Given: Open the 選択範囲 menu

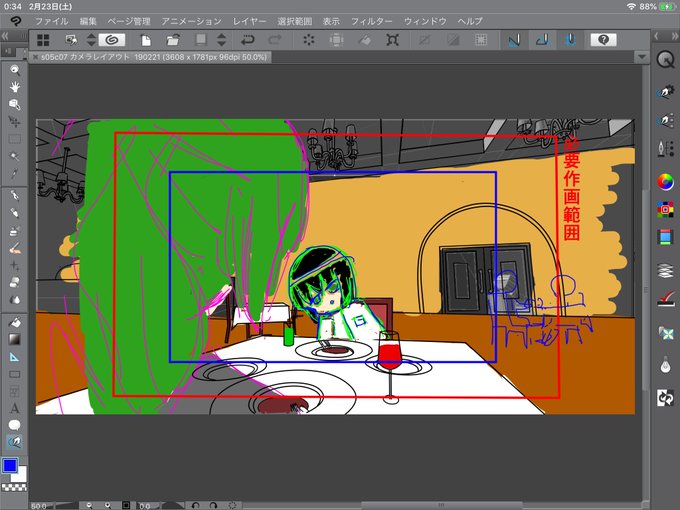Looking at the screenshot, I should tap(294, 21).
